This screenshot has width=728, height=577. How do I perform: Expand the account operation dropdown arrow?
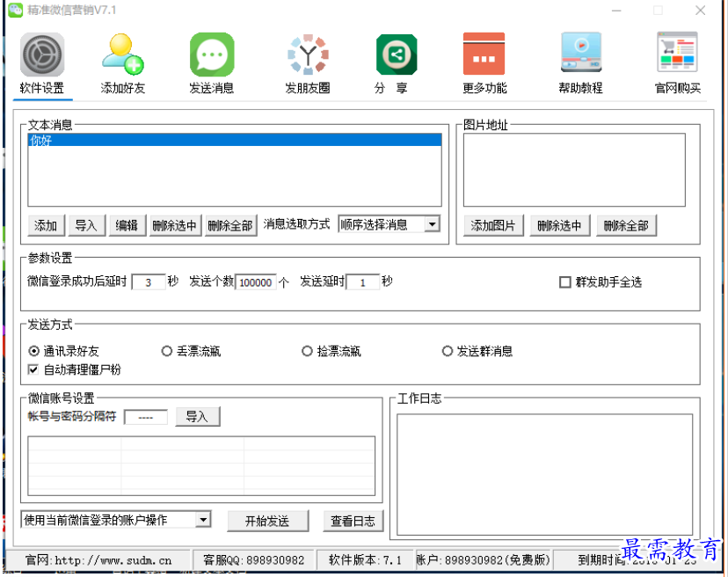coord(203,520)
